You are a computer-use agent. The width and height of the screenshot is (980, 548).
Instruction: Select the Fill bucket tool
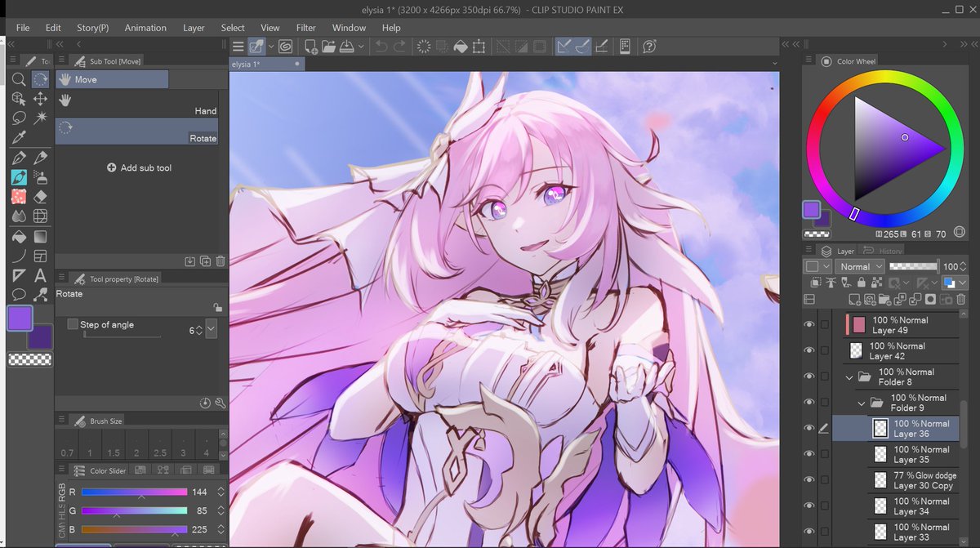click(18, 237)
